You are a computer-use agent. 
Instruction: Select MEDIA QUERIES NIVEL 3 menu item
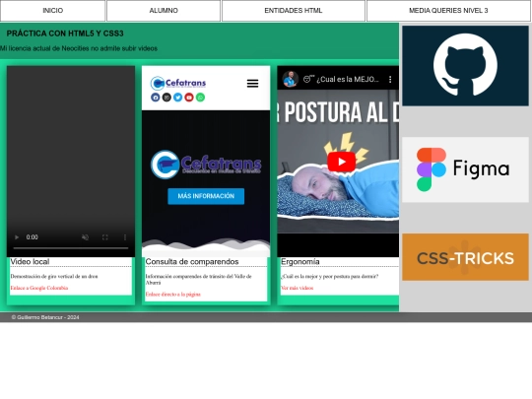(x=448, y=11)
